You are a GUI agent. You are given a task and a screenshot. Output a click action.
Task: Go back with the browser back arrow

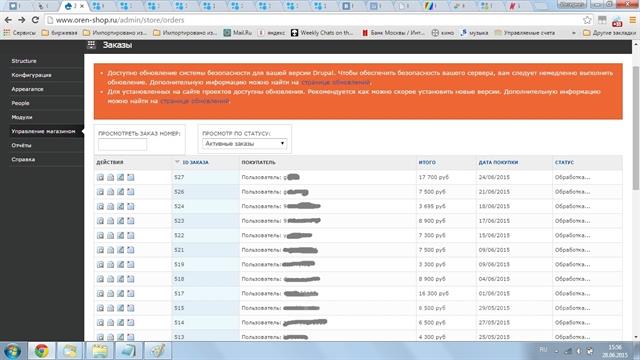click(8, 20)
